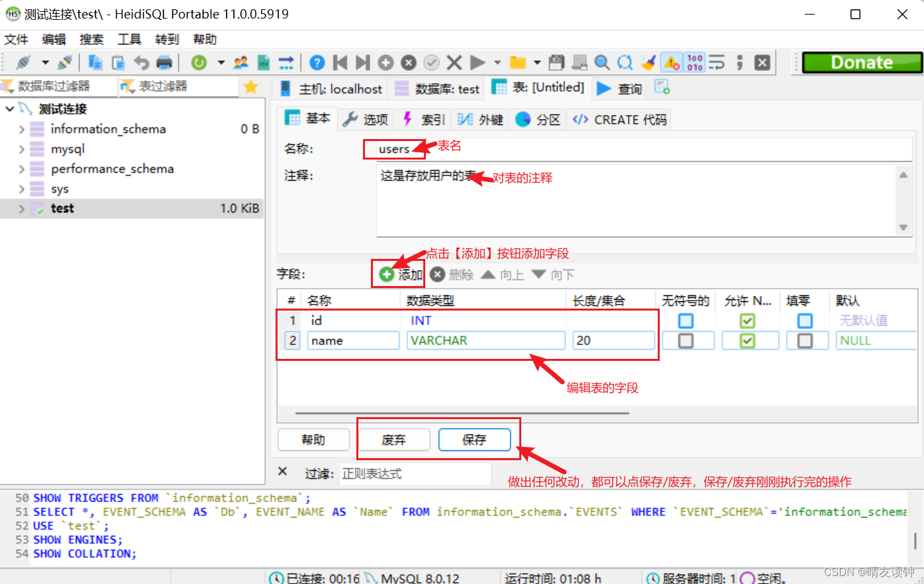Click the disconnect plug icon
The width and height of the screenshot is (924, 584).
tap(64, 62)
